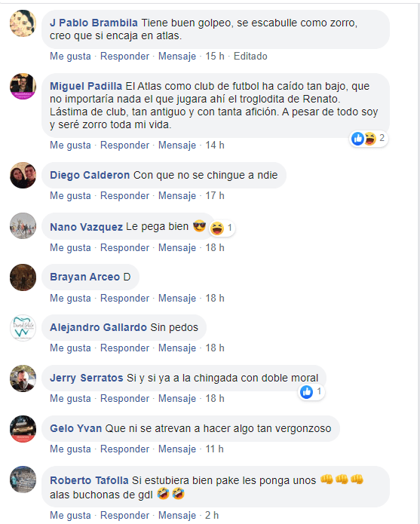Click Brayan Arceo's avatar image

[x=23, y=277]
